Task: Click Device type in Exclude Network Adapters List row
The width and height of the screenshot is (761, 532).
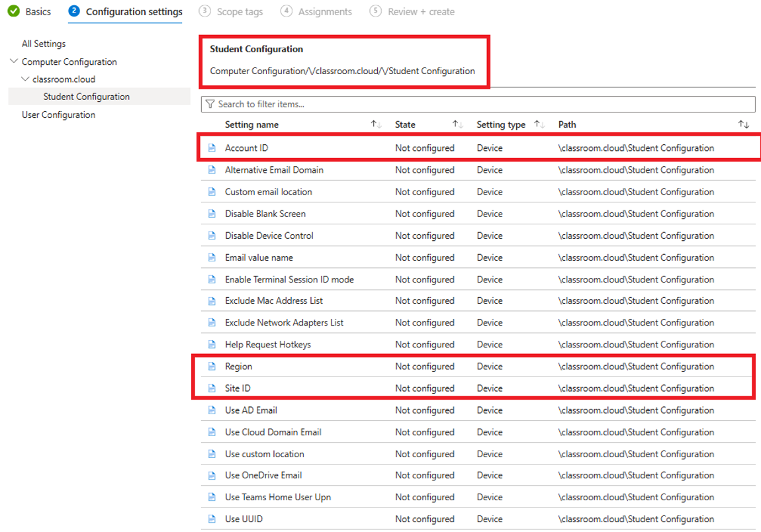Action: pyautogui.click(x=489, y=323)
